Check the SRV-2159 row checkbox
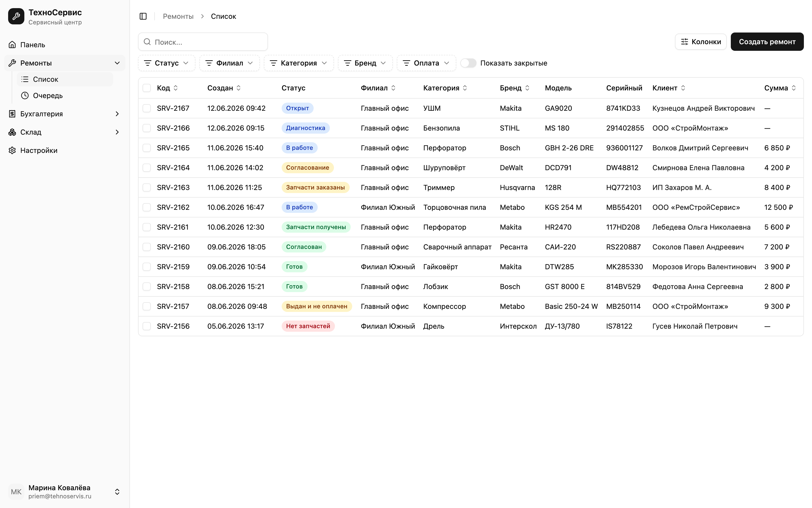812x508 pixels. point(147,267)
